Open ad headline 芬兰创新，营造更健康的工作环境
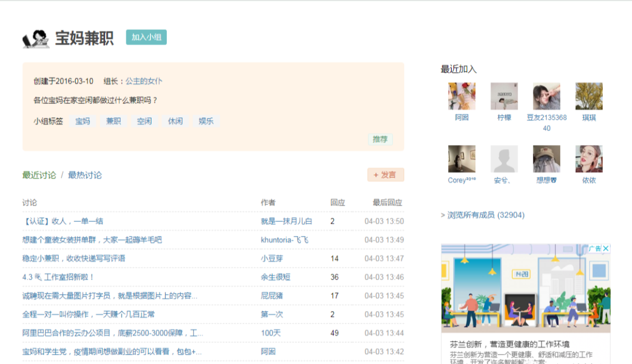632x364 pixels. pos(509,344)
